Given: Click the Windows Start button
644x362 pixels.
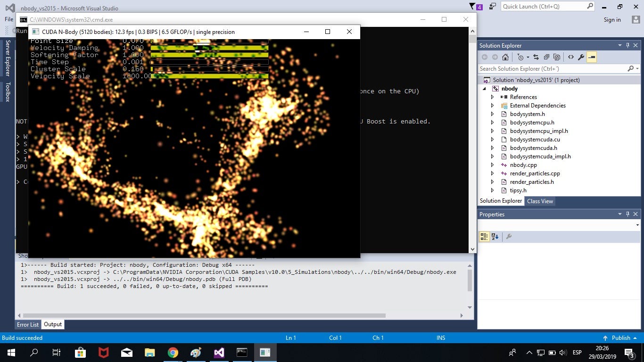Looking at the screenshot, I should click(11, 352).
